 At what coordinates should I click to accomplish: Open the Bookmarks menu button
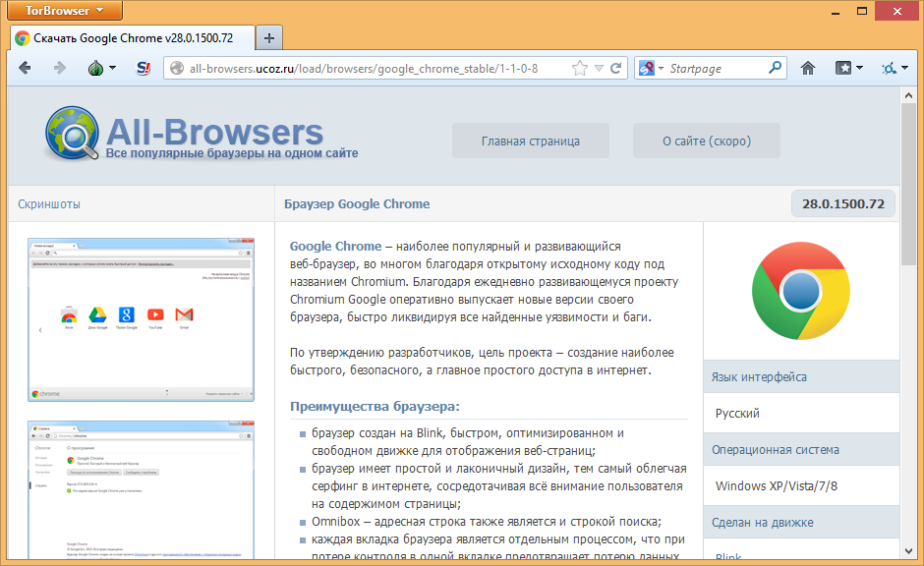click(x=848, y=68)
